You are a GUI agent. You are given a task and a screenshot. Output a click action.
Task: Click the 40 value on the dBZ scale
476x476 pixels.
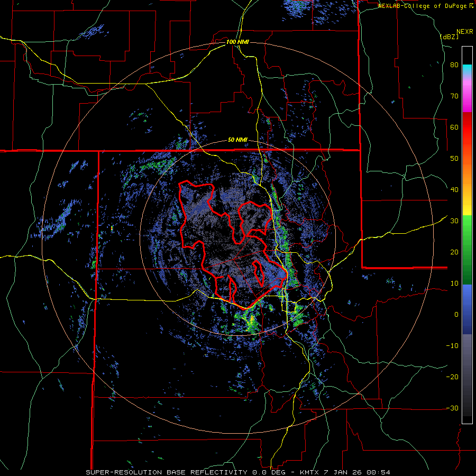point(454,190)
